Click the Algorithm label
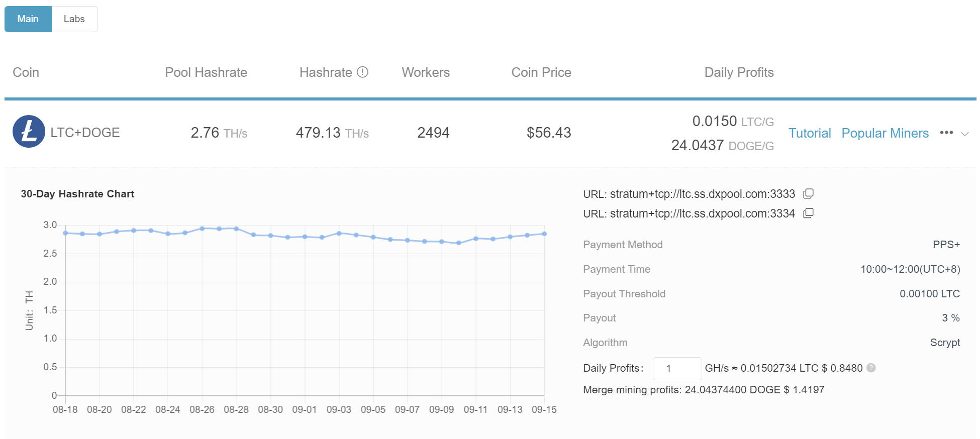 605,343
